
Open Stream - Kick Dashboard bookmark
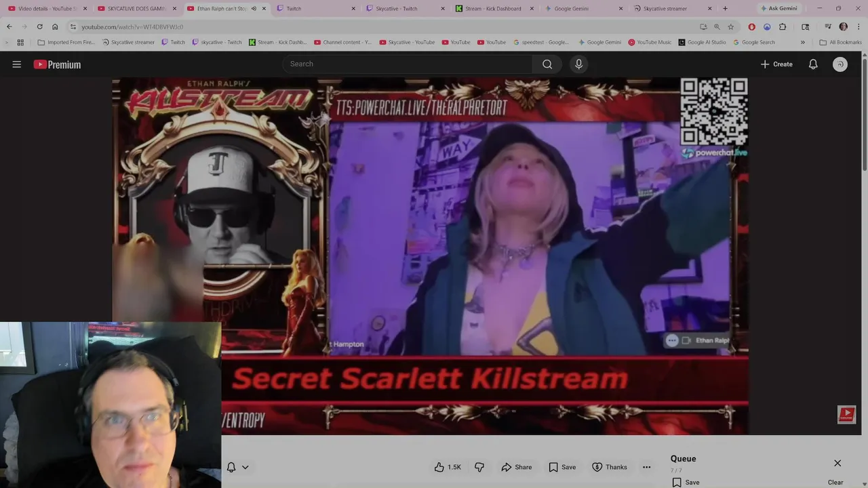point(278,42)
